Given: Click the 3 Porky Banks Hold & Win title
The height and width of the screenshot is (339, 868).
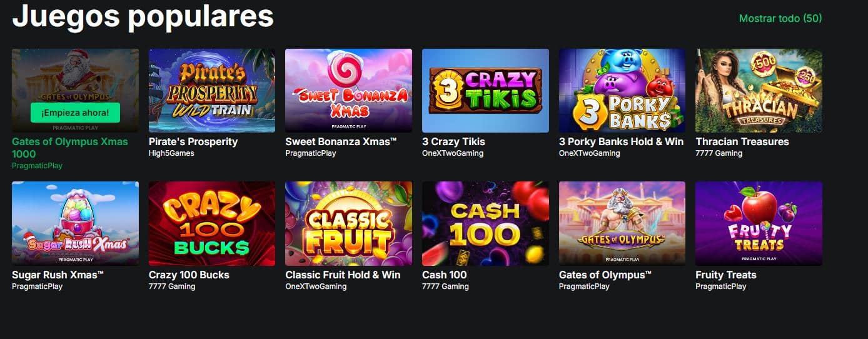Looking at the screenshot, I should click(x=621, y=141).
